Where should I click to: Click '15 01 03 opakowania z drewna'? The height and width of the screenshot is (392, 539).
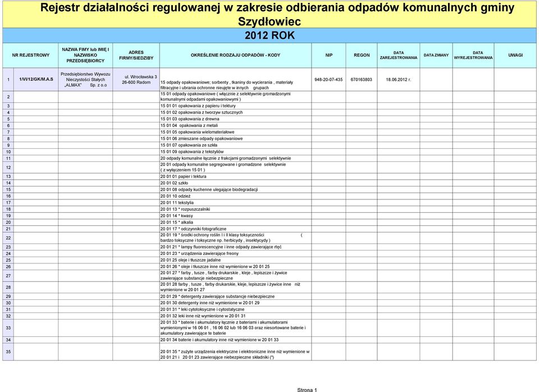coord(235,119)
